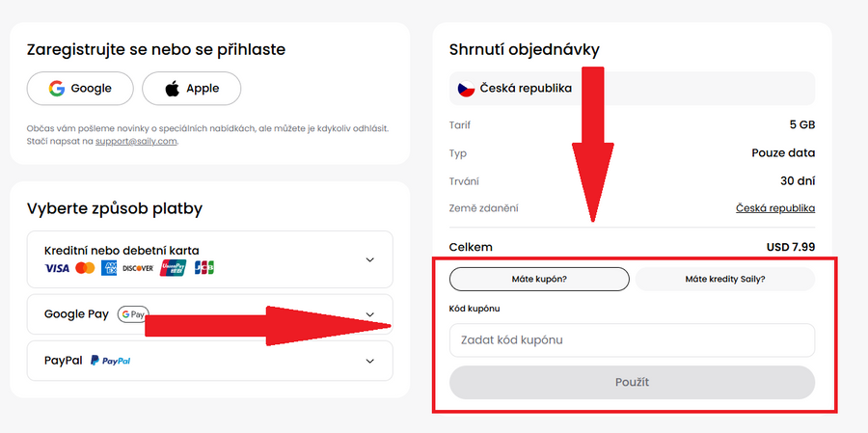Click the Visa card logo
The height and width of the screenshot is (433, 868).
point(57,267)
